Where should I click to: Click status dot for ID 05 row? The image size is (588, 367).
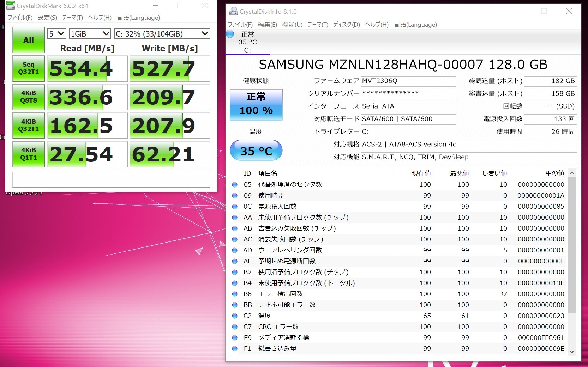tap(235, 184)
